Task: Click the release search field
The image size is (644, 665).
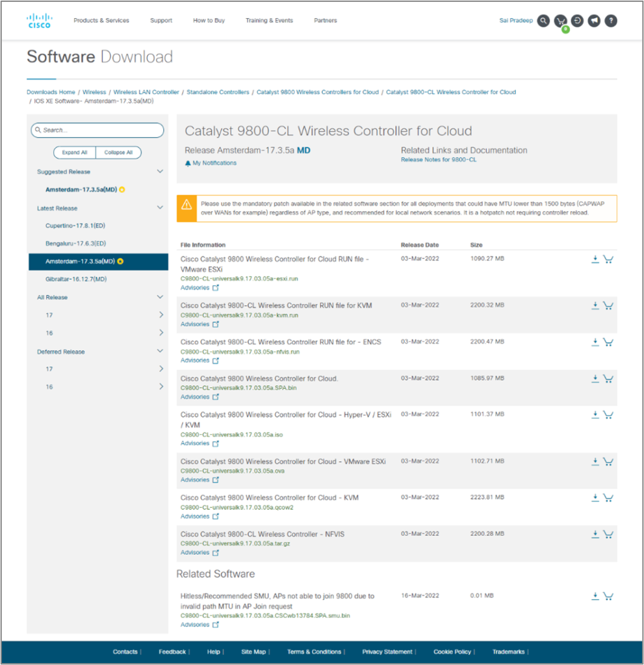Action: coord(97,130)
